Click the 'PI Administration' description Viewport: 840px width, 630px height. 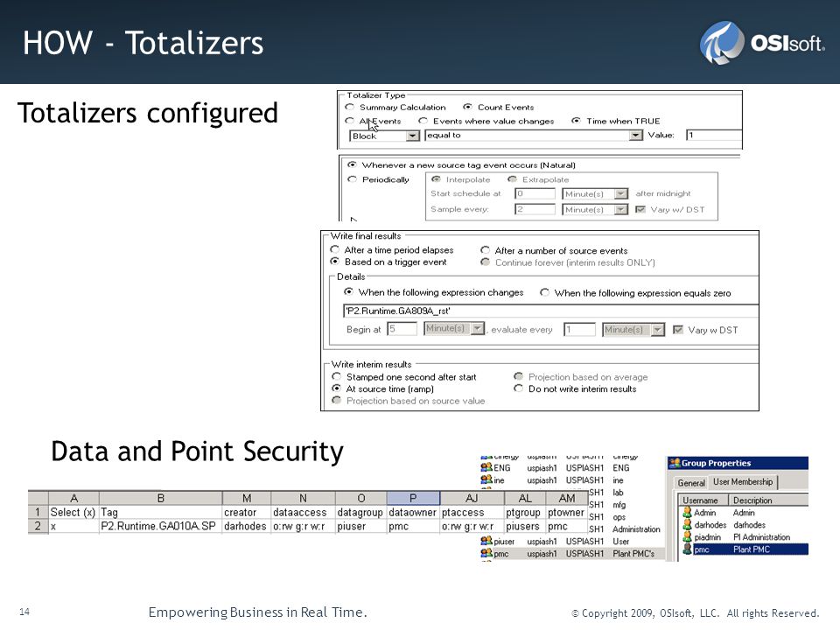761,536
